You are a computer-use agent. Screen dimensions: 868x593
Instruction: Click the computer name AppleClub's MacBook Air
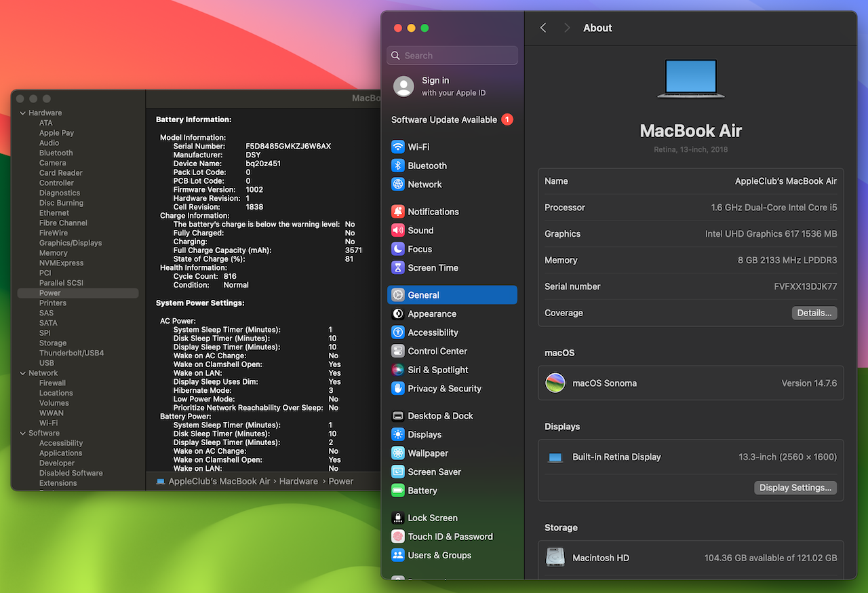pos(786,181)
